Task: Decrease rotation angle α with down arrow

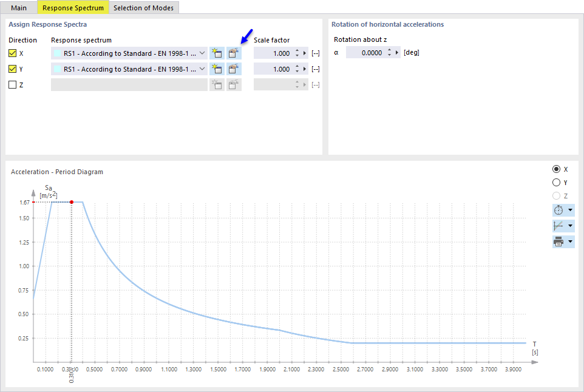Action: pyautogui.click(x=389, y=55)
